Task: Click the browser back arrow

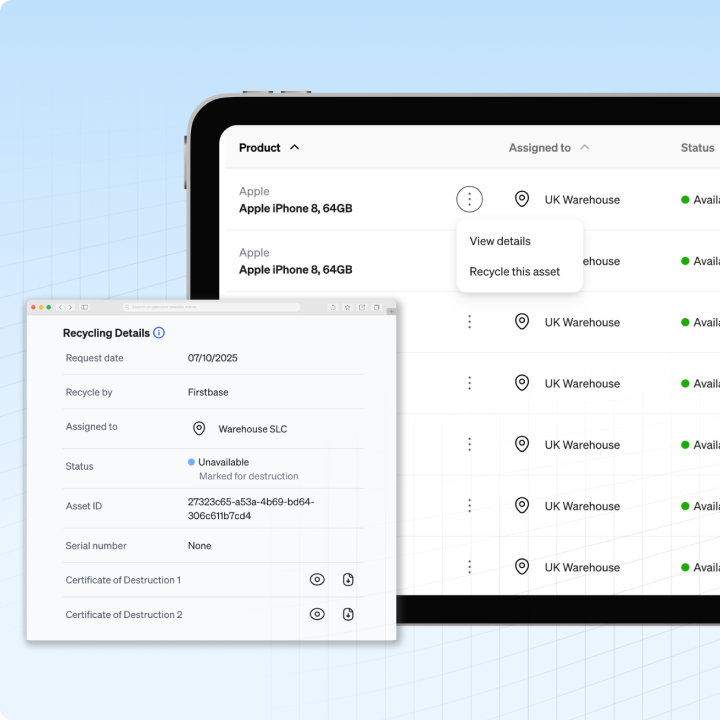Action: (60, 307)
